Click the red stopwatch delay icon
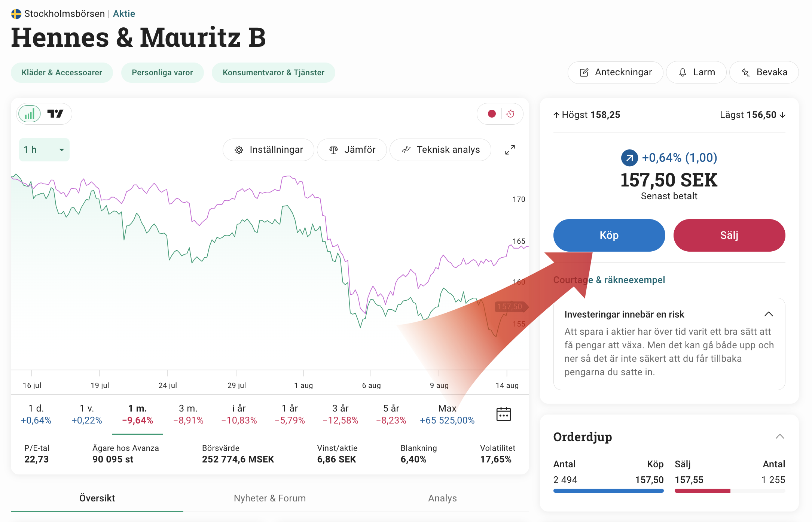Viewport: 812px width, 522px height. tap(510, 114)
